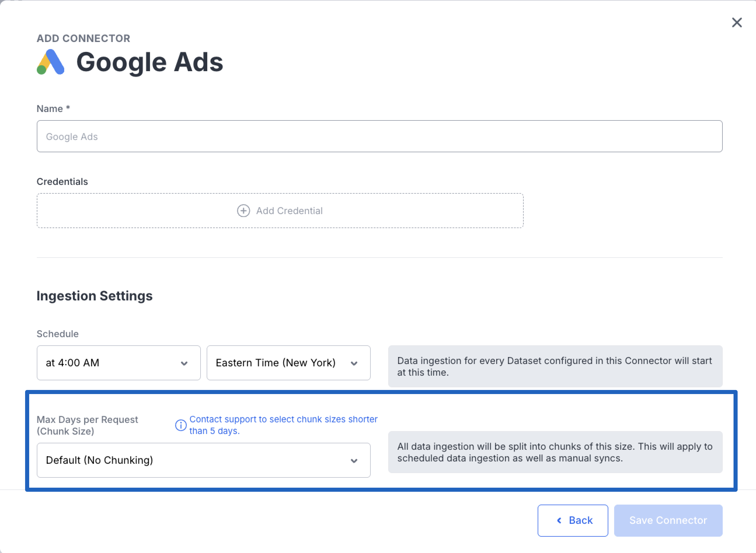Close the Add Connector dialog
This screenshot has height=553, width=756.
736,23
